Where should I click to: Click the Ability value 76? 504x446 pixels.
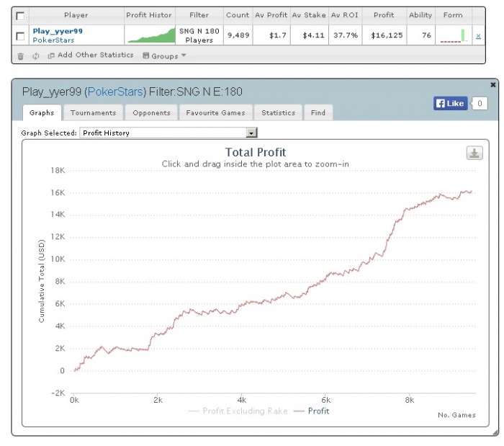[426, 35]
